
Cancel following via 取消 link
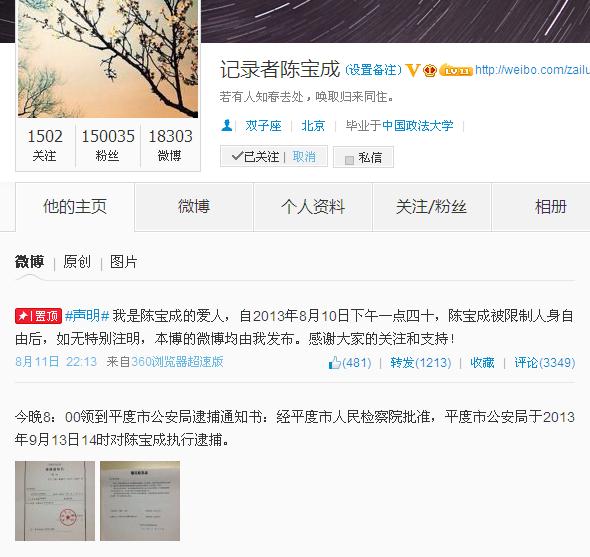click(x=304, y=157)
